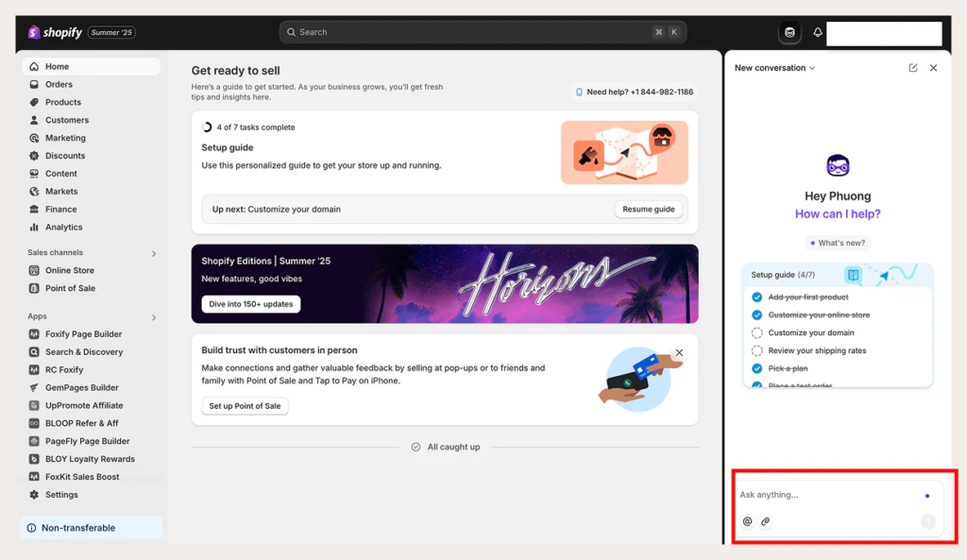Dismiss the Point of Sale card
The width and height of the screenshot is (967, 560).
(x=679, y=352)
